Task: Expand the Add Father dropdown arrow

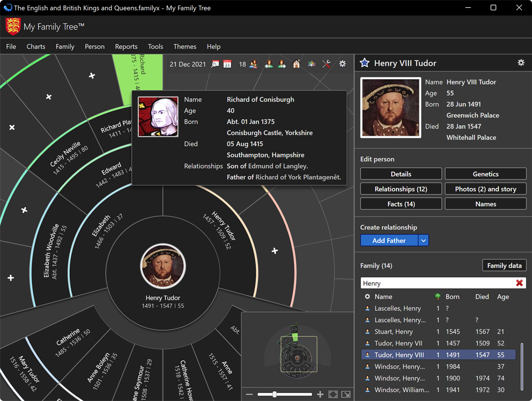Action: pos(423,240)
